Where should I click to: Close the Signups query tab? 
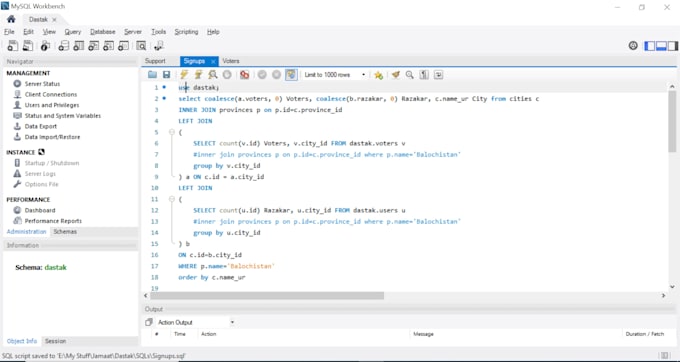[x=213, y=62]
